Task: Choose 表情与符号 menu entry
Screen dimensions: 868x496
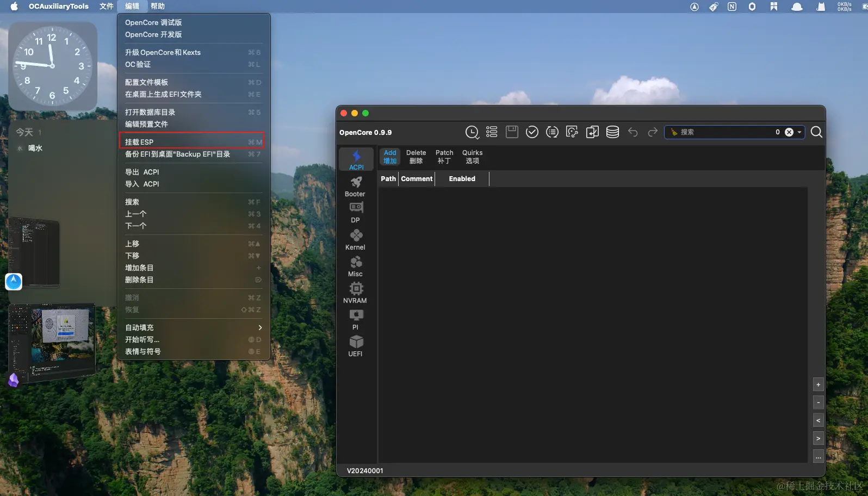Action: pyautogui.click(x=194, y=351)
